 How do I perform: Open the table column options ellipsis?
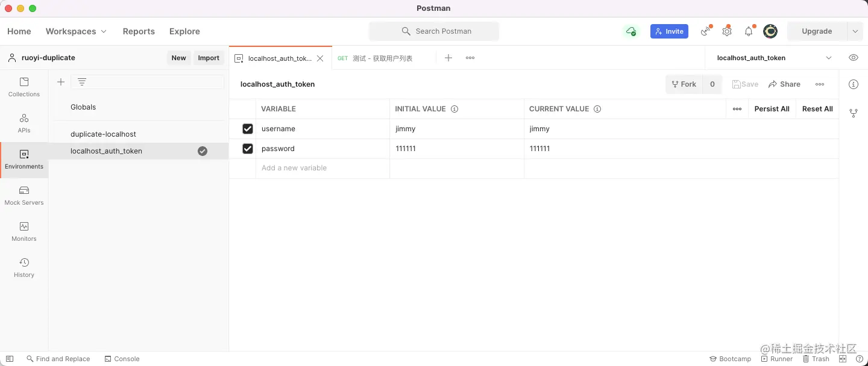tap(737, 109)
